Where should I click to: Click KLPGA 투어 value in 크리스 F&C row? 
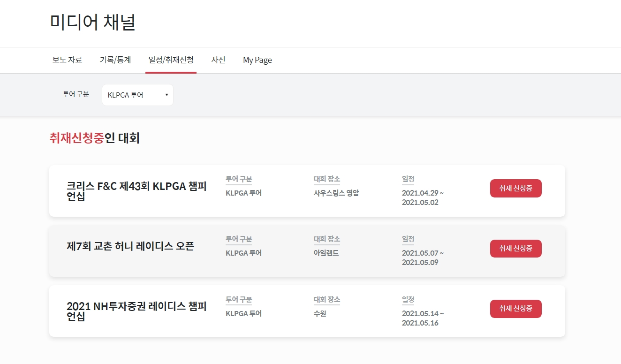243,193
